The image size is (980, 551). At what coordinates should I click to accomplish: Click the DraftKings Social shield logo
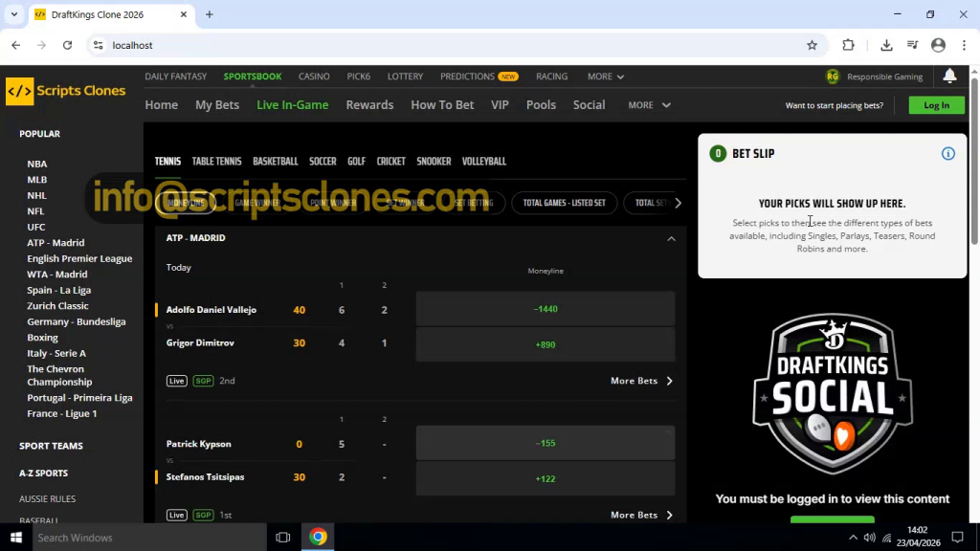[x=833, y=393]
